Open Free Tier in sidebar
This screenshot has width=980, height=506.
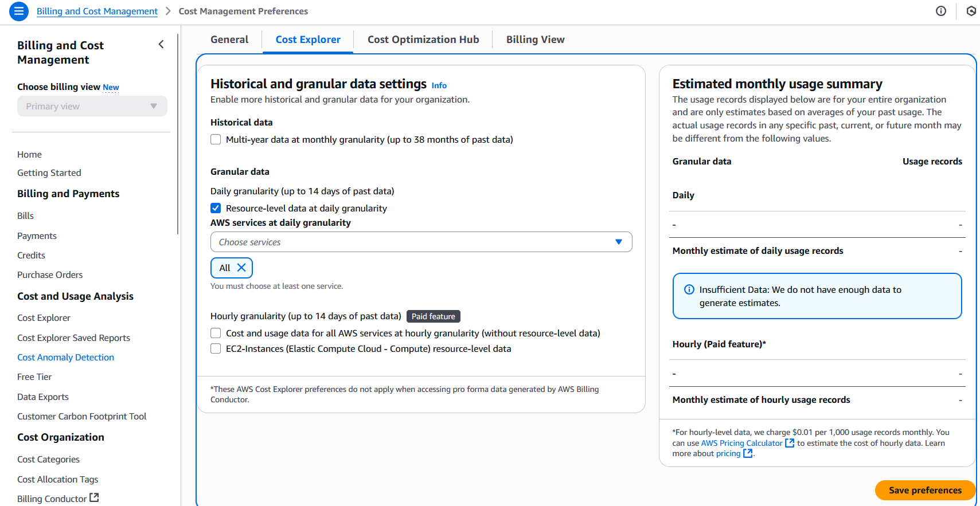[34, 376]
